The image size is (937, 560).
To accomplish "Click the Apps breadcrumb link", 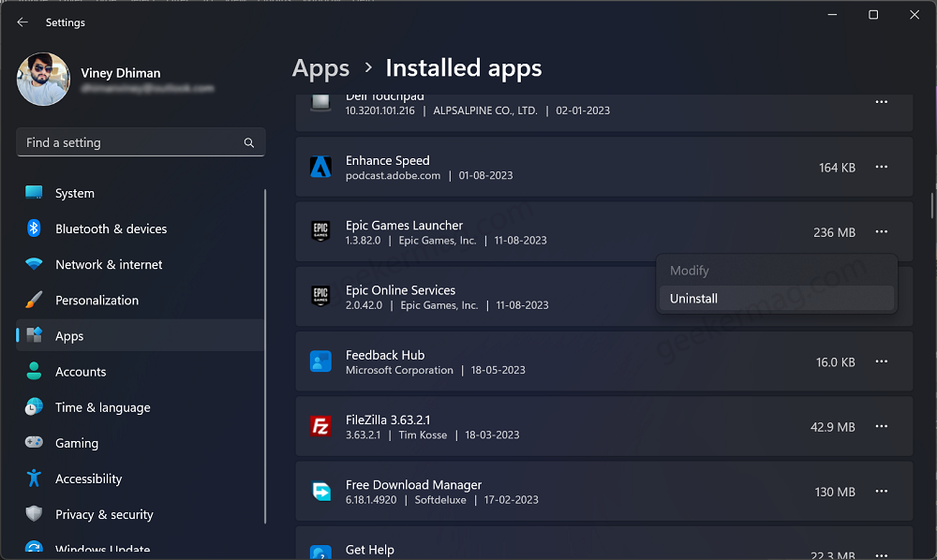I will pyautogui.click(x=320, y=68).
